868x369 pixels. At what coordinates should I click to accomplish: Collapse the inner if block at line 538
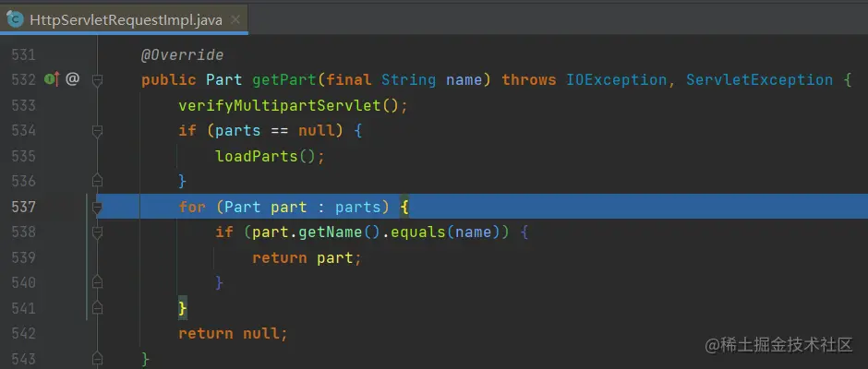98,232
